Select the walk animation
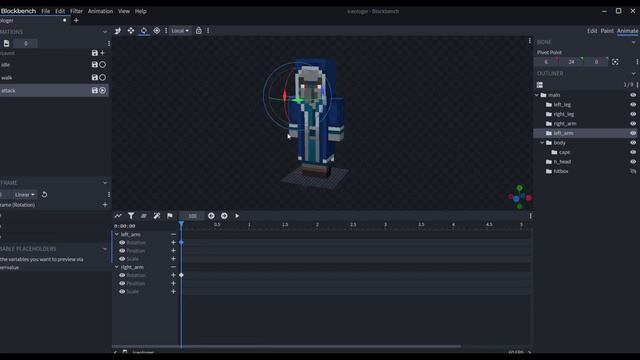The image size is (640, 360). pyautogui.click(x=54, y=78)
